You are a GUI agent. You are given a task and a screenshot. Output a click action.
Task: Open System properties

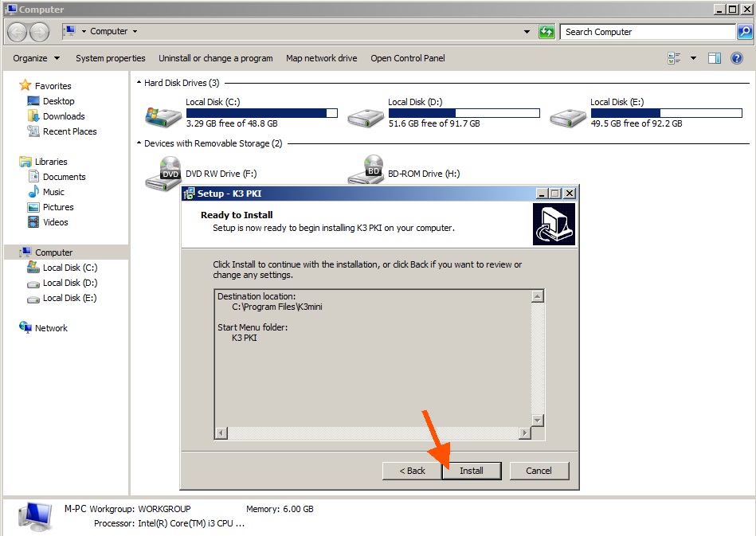pyautogui.click(x=111, y=58)
